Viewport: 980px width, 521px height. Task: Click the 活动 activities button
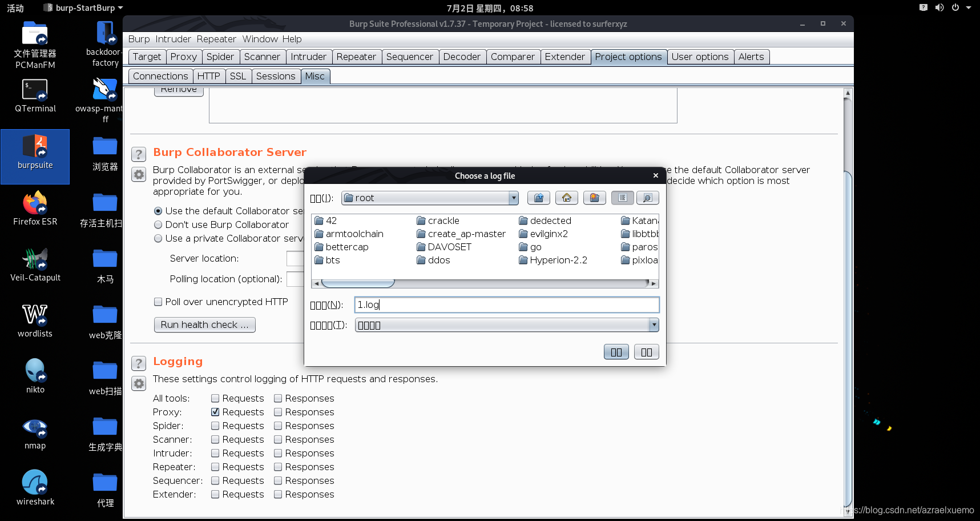15,7
